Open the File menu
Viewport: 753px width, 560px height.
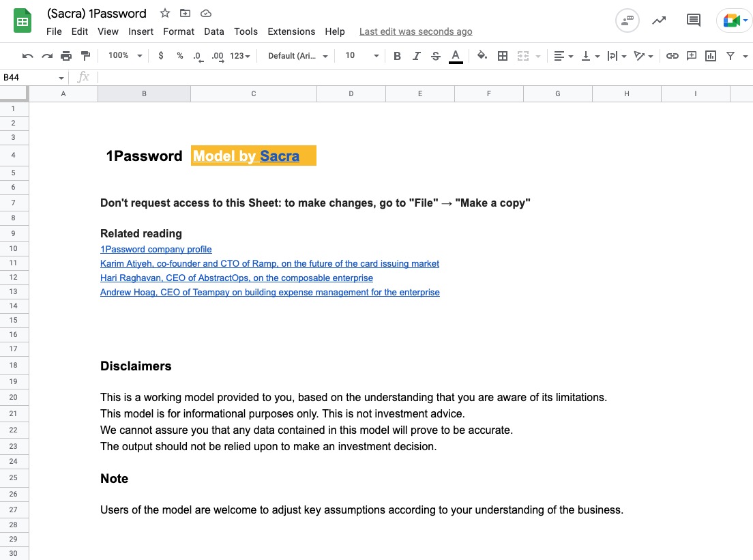tap(54, 31)
